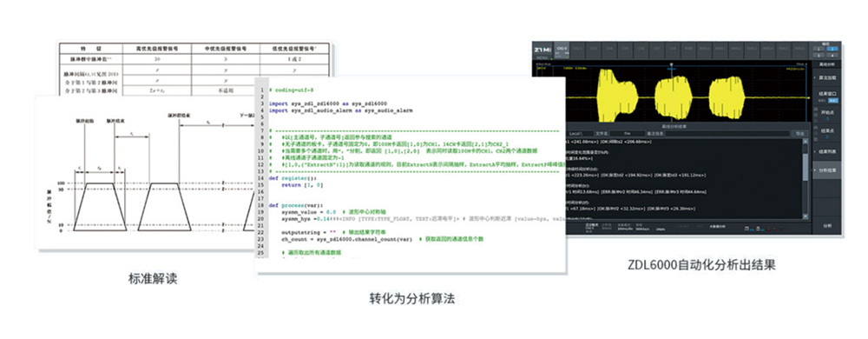Click the 分析 button at bottom right
Viewport: 868px width, 339px height.
tap(826, 225)
